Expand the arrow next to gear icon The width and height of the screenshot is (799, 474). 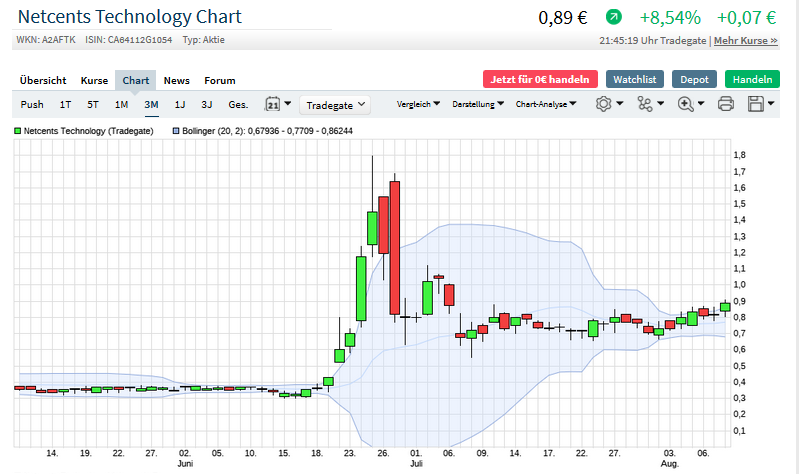point(620,103)
